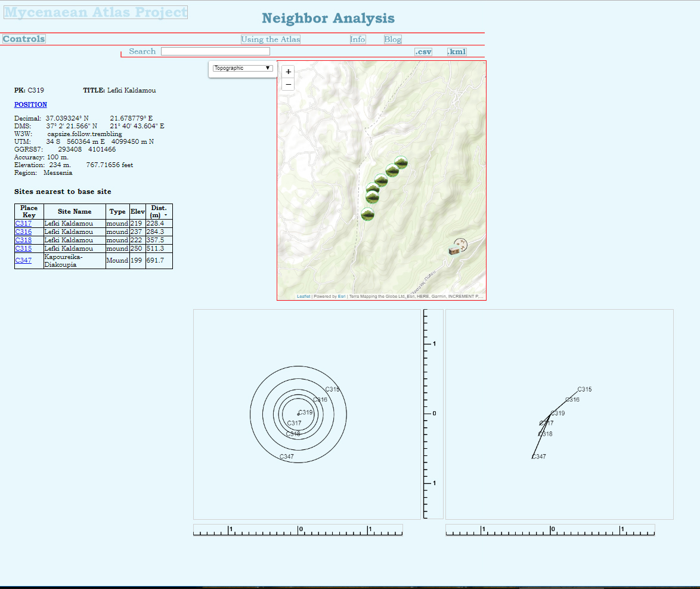Screen dimensions: 700x589
Task: Download results as .csv
Action: click(x=423, y=52)
